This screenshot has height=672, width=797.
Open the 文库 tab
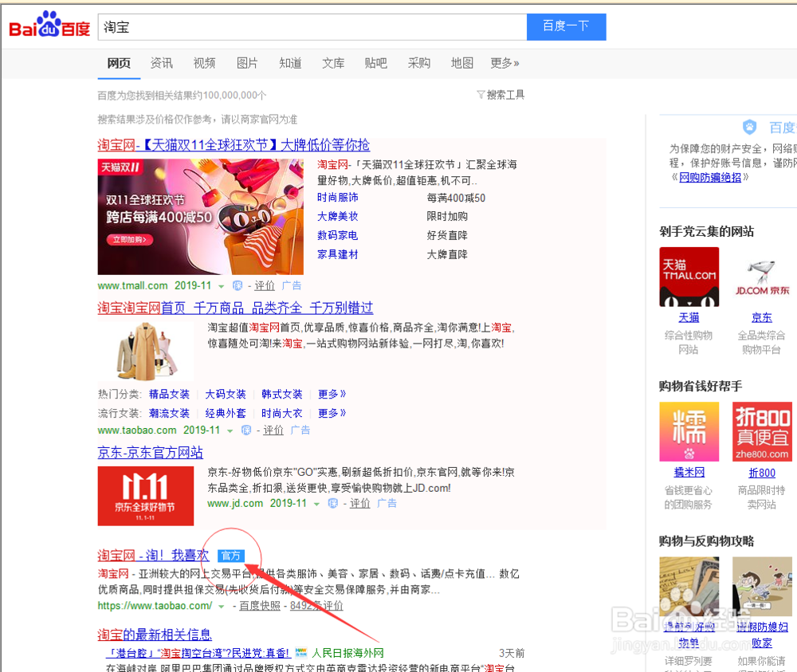(333, 63)
